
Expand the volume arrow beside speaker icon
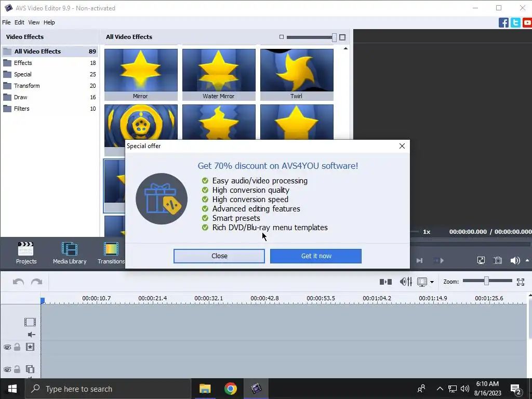527,260
